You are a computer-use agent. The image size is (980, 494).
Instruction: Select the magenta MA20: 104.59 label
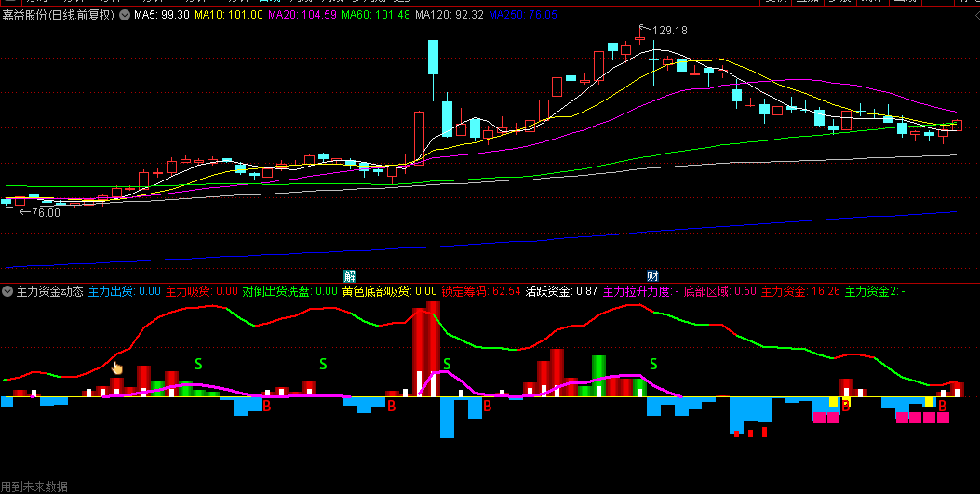pos(302,14)
